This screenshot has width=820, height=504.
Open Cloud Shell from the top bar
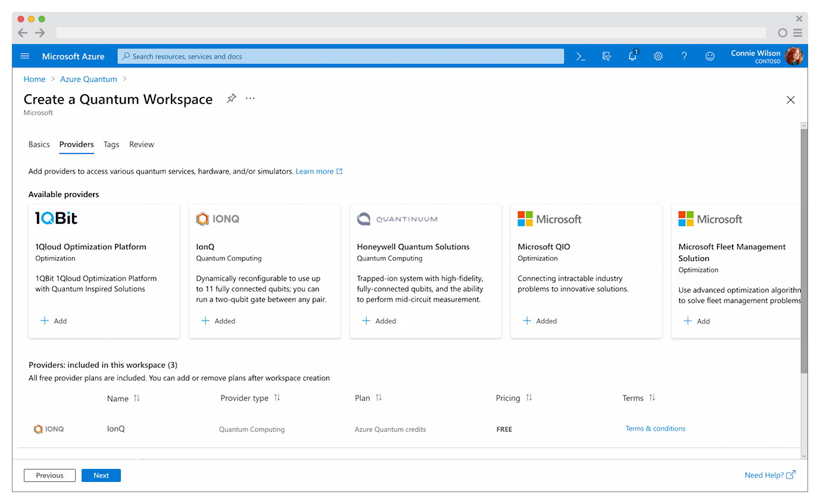[581, 56]
